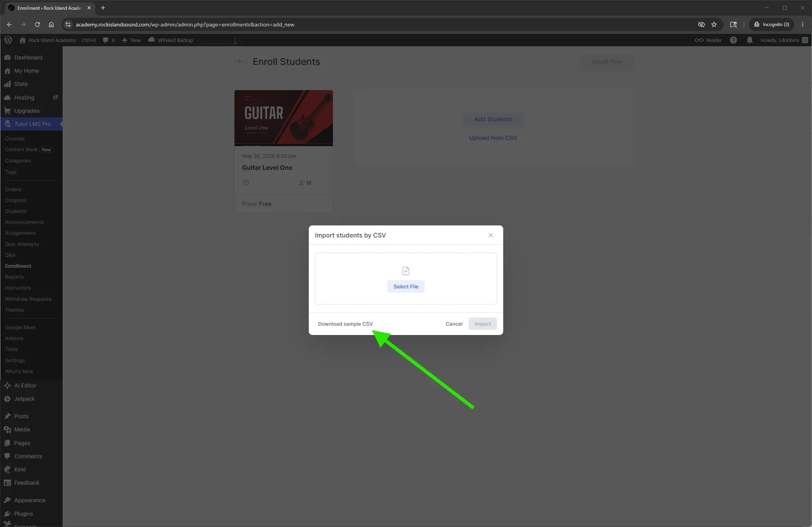Screen dimensions: 812x527
Task: Open the Comments sidebar item
Action: 28,456
